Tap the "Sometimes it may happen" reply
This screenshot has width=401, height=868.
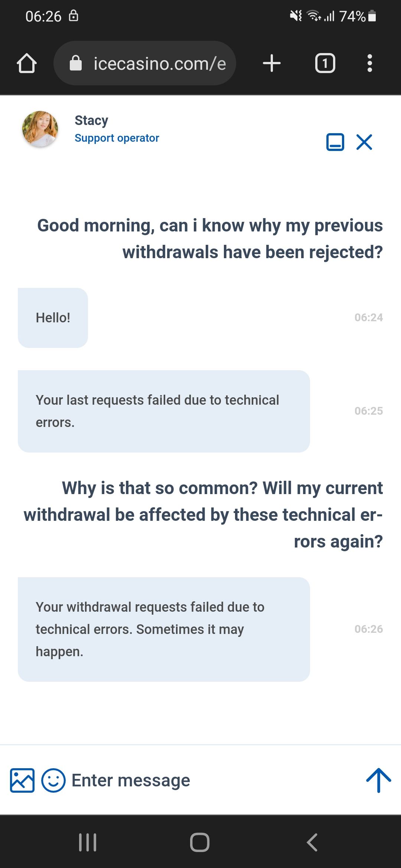point(163,629)
